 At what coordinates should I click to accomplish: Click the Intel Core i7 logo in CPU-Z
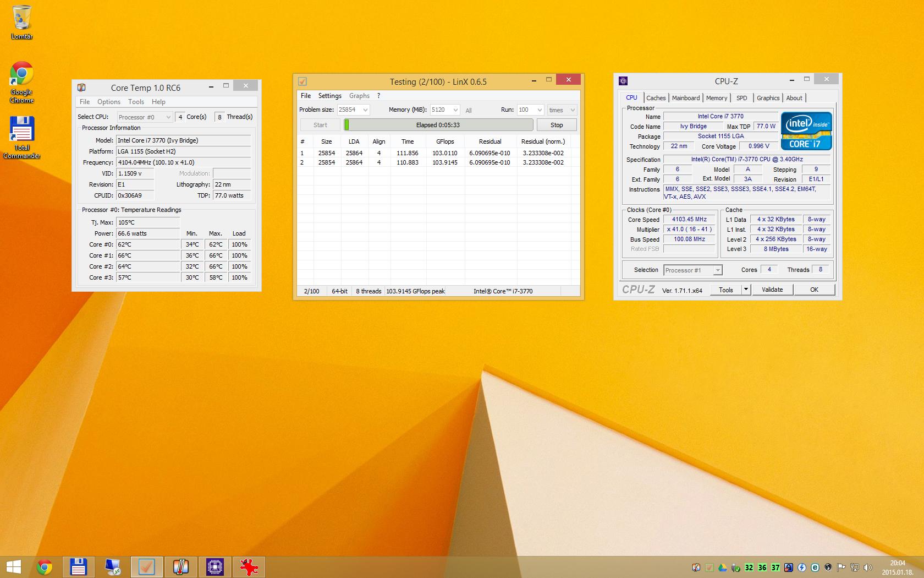806,131
